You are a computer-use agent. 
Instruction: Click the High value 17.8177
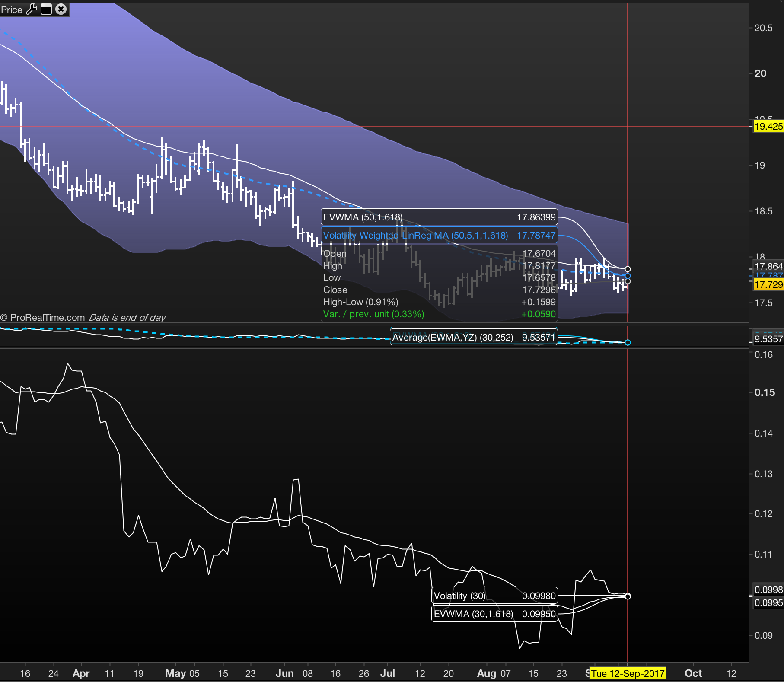tap(539, 266)
